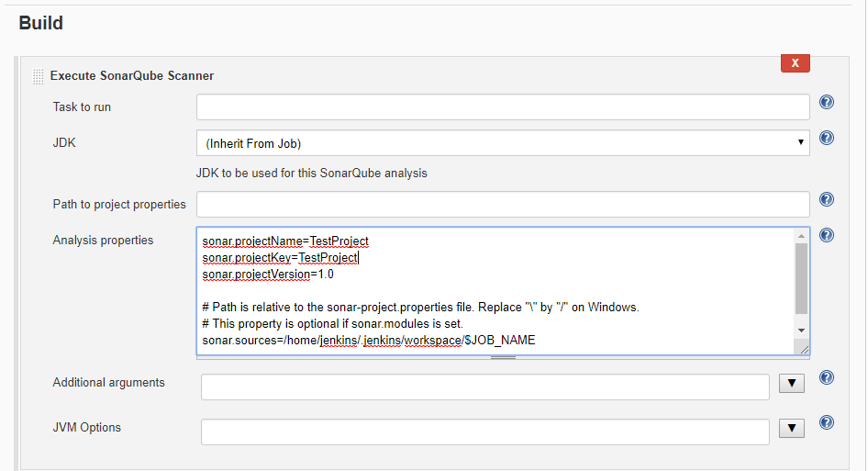The width and height of the screenshot is (868, 471).
Task: Focus the Path to project properties field
Action: (503, 205)
